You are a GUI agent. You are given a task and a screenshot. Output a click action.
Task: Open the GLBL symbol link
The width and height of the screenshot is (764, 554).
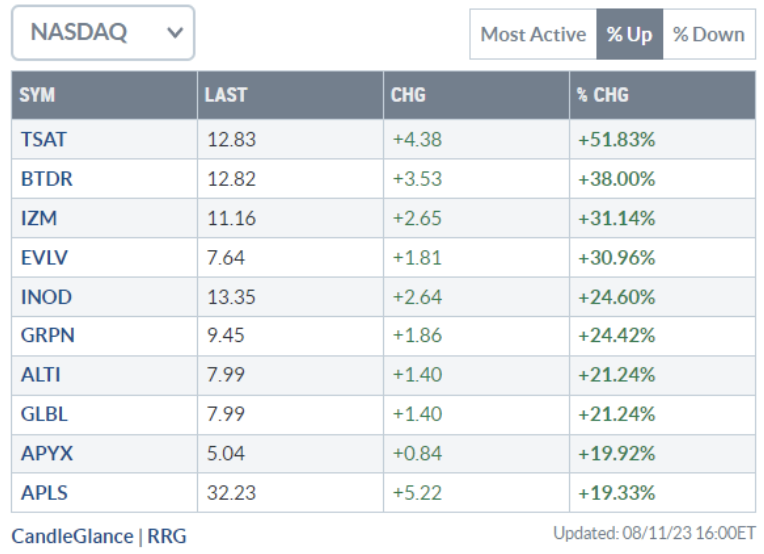[44, 414]
